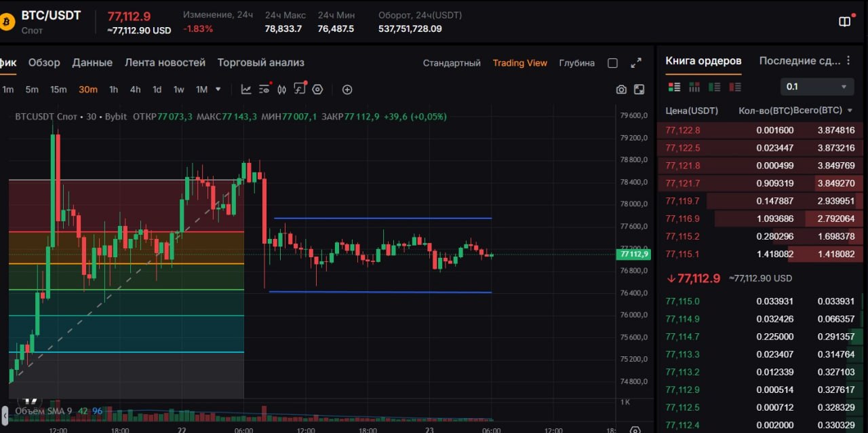
Task: Click the Цена(USDT) column header
Action: (692, 111)
